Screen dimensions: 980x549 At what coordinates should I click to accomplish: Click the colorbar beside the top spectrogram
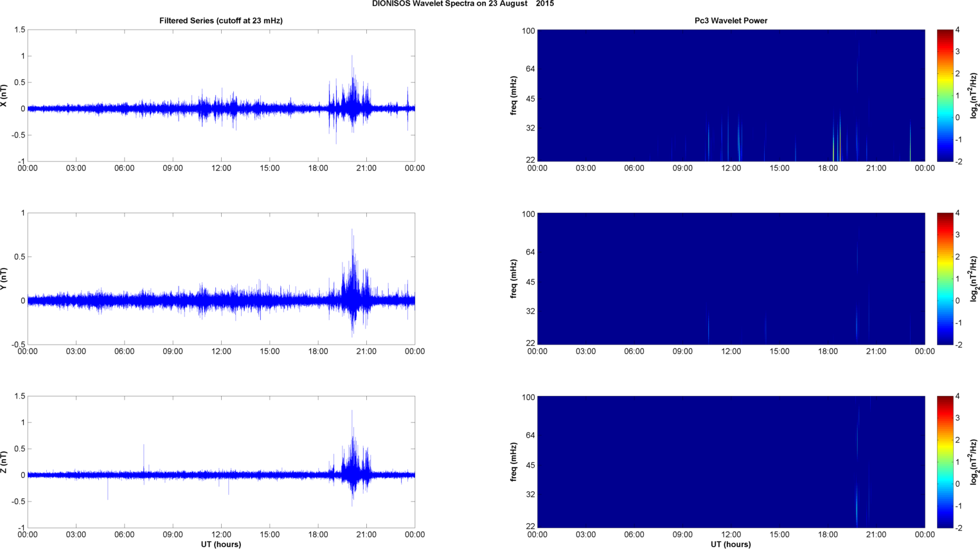pos(945,95)
